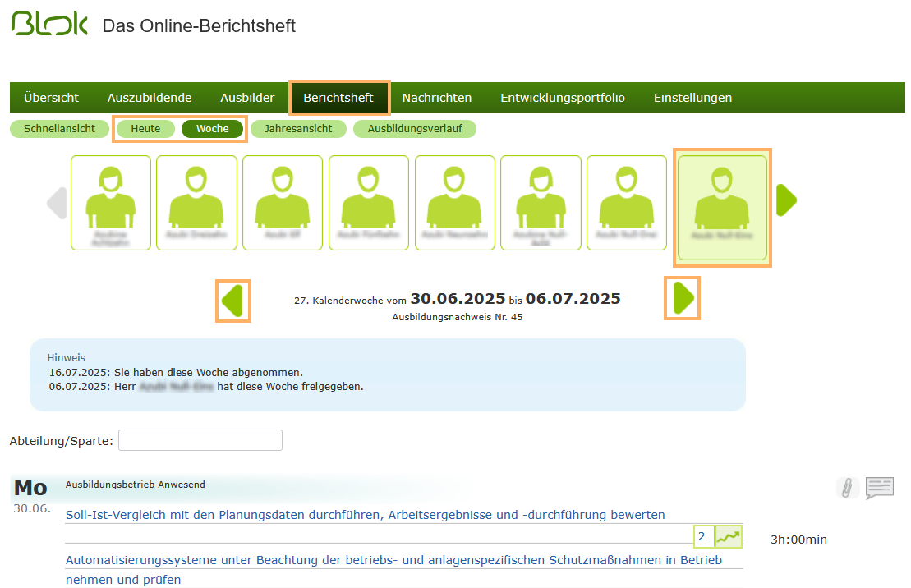911x588 pixels.
Task: Open the Entwicklungsportfolio section
Action: (x=562, y=97)
